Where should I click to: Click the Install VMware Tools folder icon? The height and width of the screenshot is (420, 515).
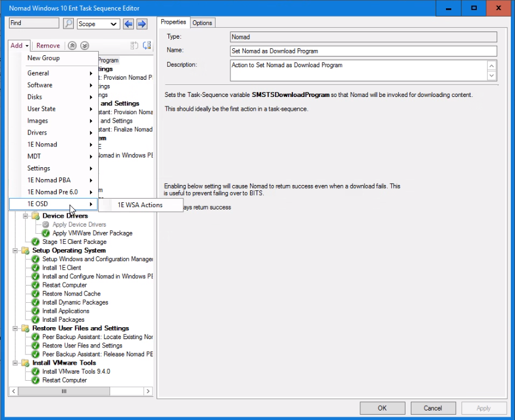(x=25, y=363)
